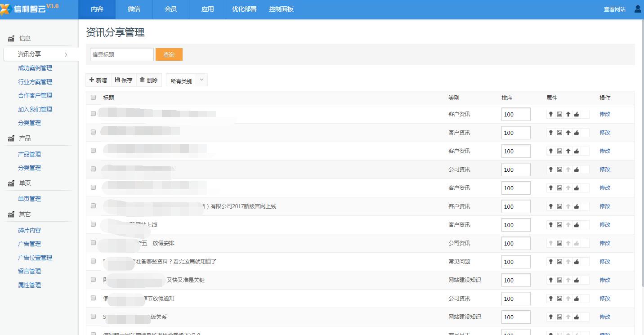
Task: Switch to the 微信 tab in the top menu
Action: point(134,9)
